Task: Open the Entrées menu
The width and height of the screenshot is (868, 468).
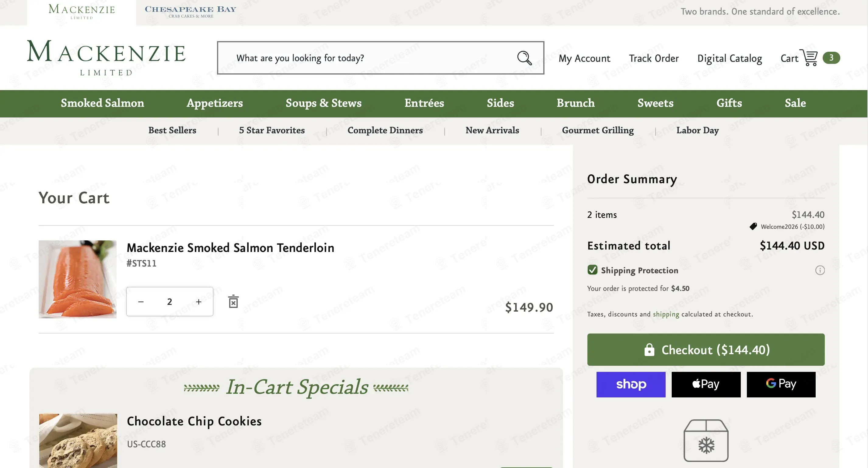Action: pos(424,103)
